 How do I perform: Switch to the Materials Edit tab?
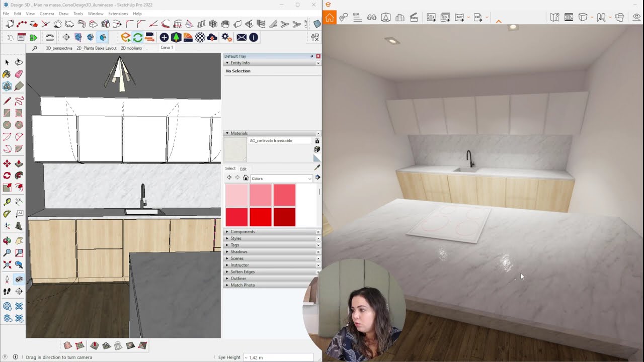[243, 169]
